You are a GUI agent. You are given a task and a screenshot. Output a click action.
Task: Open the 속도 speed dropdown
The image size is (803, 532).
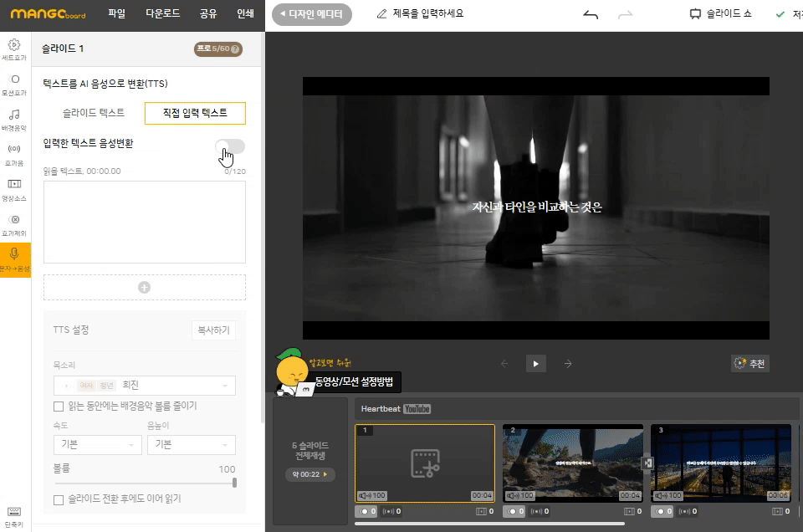coord(97,444)
